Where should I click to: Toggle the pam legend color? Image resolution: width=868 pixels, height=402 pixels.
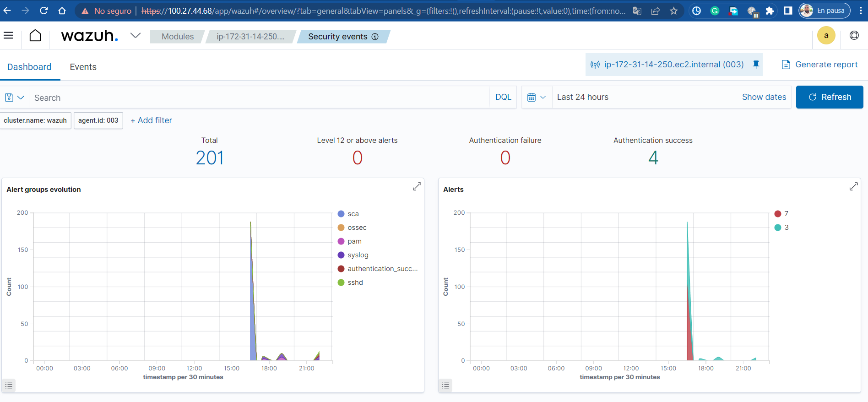(341, 241)
